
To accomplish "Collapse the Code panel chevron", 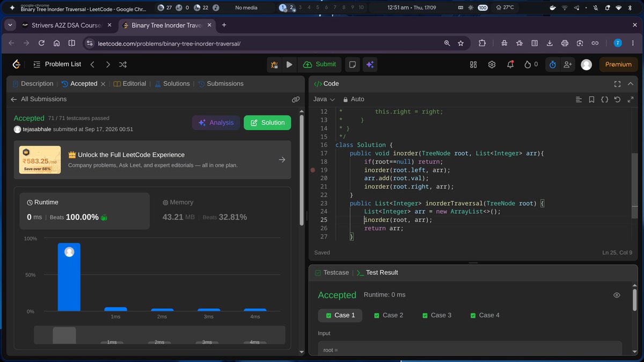I will [630, 84].
